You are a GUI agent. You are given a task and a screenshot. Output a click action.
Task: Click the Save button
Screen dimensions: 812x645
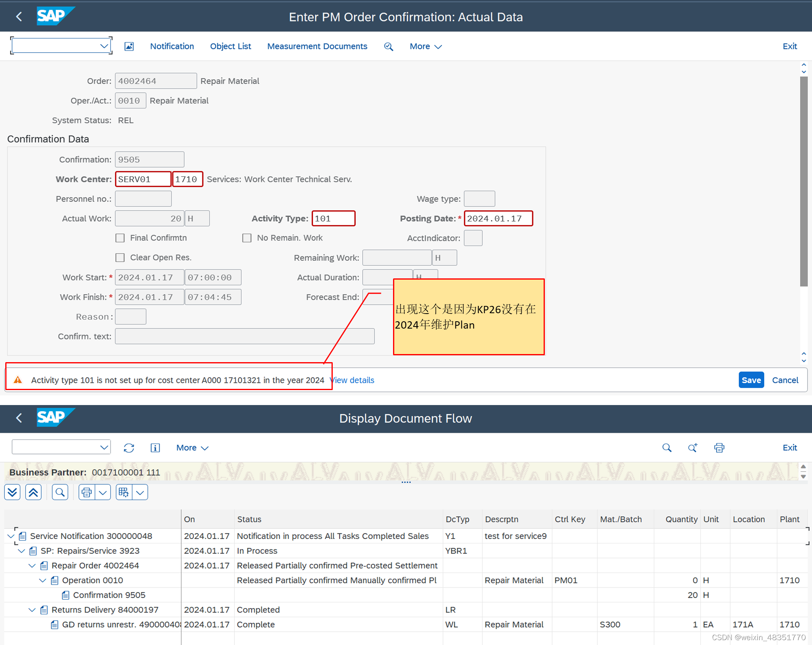751,380
